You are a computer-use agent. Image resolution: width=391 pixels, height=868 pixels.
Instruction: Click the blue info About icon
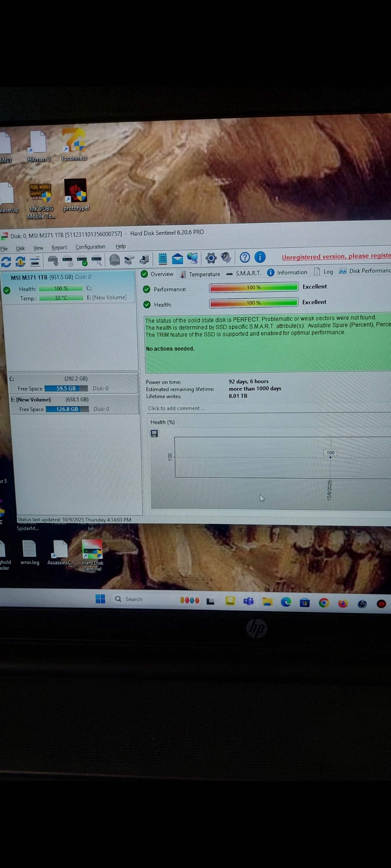(x=260, y=257)
